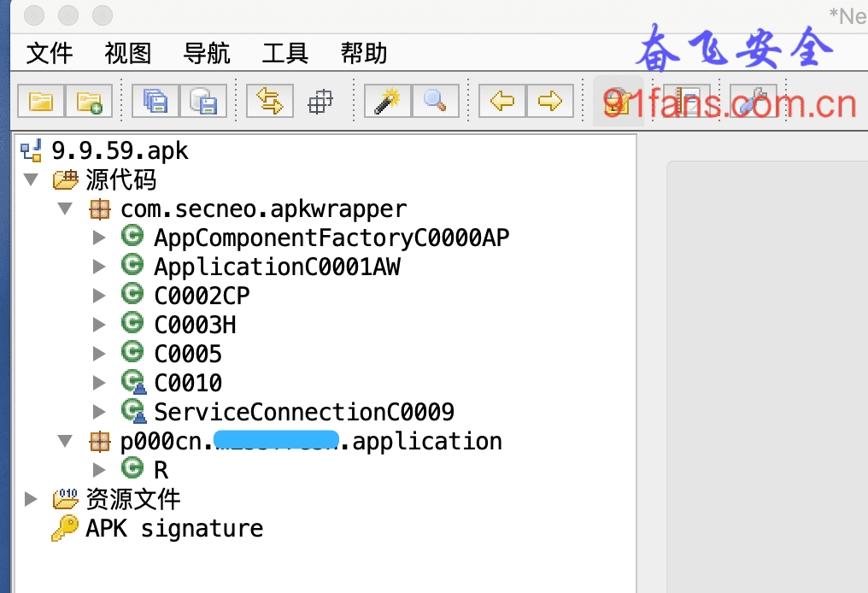Open text search with the magnifier icon
The height and width of the screenshot is (593, 868).
pos(435,101)
